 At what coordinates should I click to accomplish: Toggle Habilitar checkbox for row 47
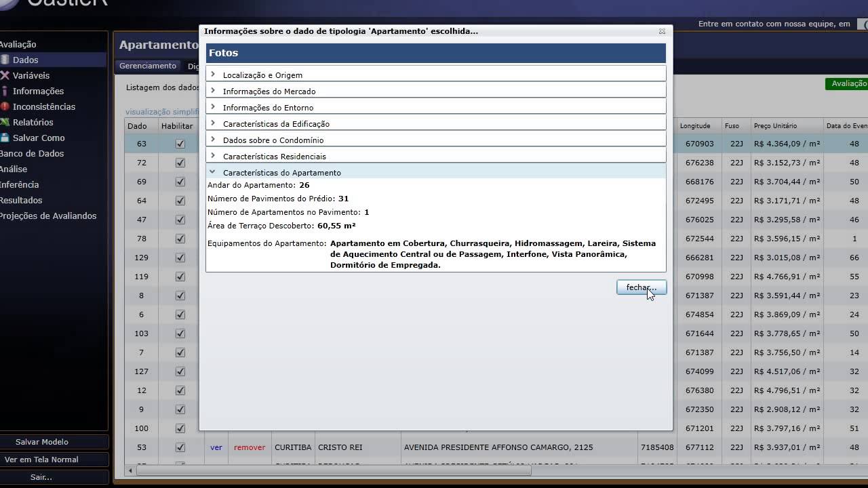tap(180, 220)
